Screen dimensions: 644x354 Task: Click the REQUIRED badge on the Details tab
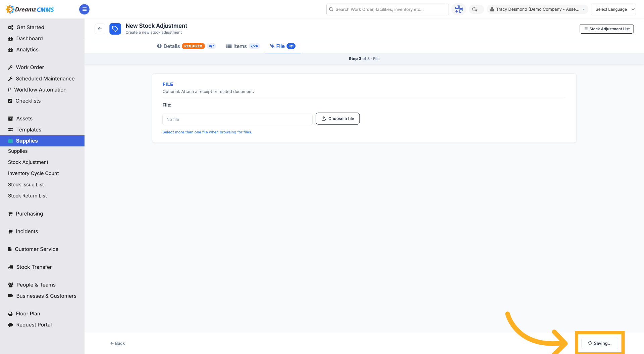point(193,46)
